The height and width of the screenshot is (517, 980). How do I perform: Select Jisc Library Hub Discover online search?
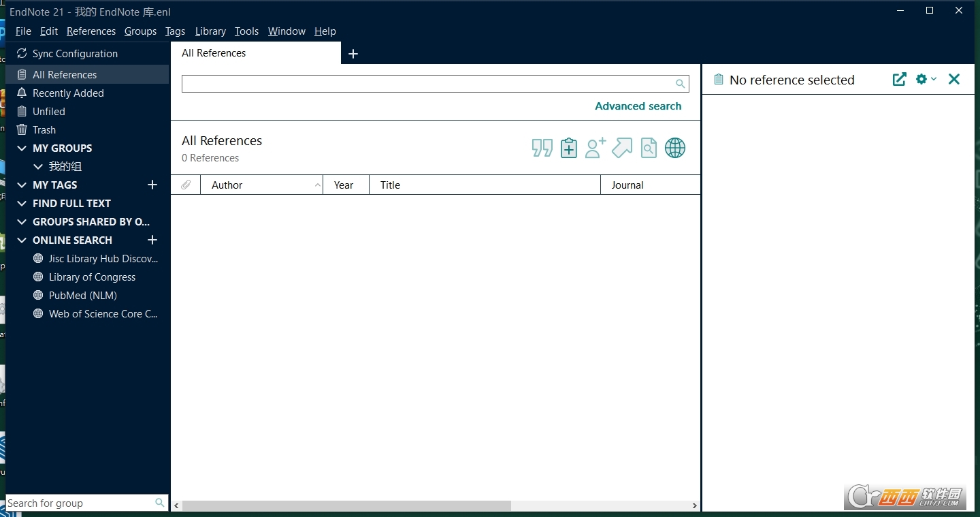point(103,258)
